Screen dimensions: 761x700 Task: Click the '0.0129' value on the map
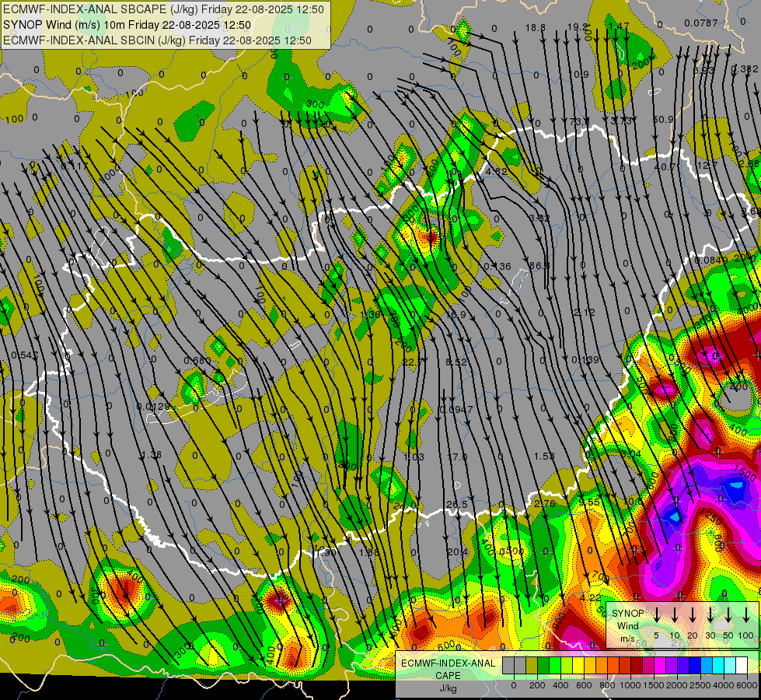point(153,406)
